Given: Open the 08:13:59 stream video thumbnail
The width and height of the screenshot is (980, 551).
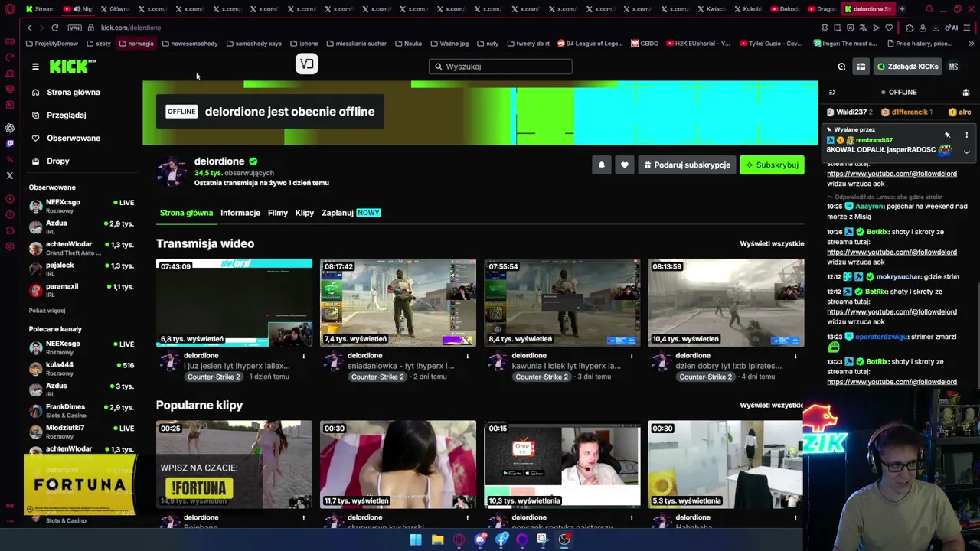Looking at the screenshot, I should [726, 303].
